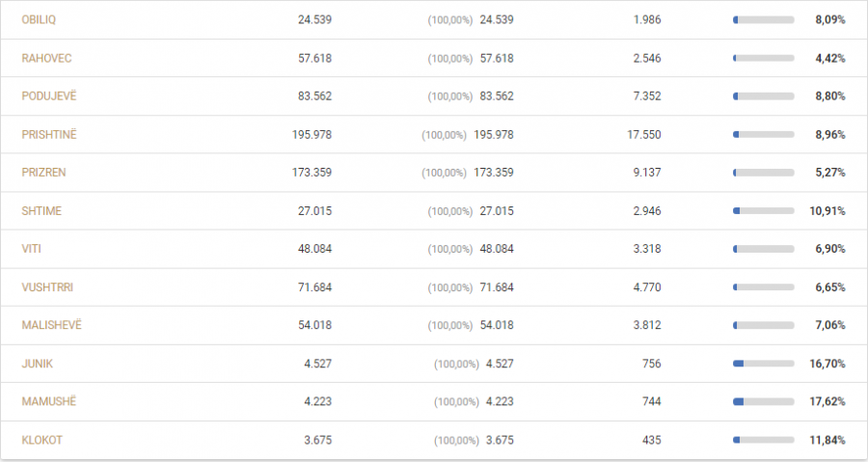Click the progress bar beside 8,96%

pos(764,134)
